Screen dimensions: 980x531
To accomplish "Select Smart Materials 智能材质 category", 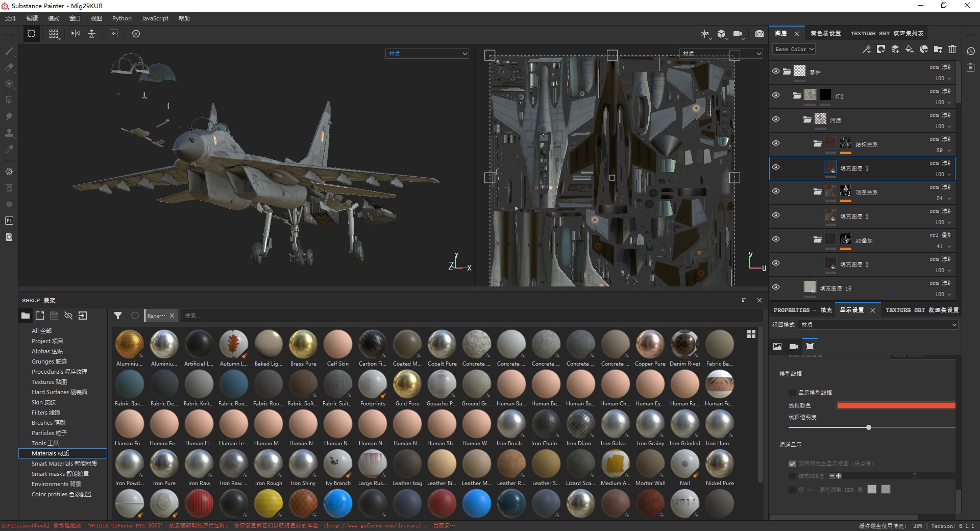I will [64, 464].
